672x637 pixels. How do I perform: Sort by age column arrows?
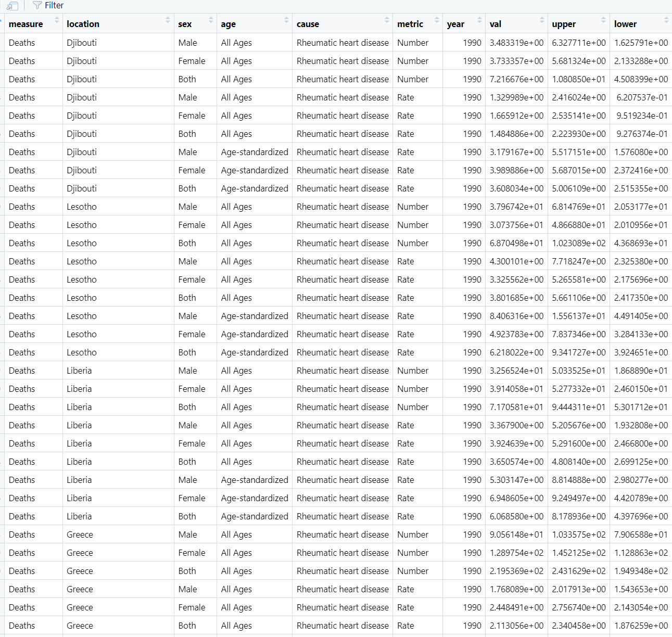pyautogui.click(x=286, y=20)
